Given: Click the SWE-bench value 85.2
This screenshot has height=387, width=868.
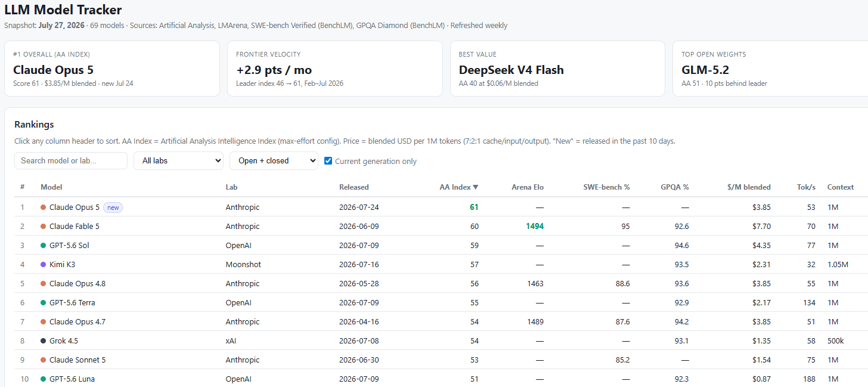Looking at the screenshot, I should [x=623, y=360].
